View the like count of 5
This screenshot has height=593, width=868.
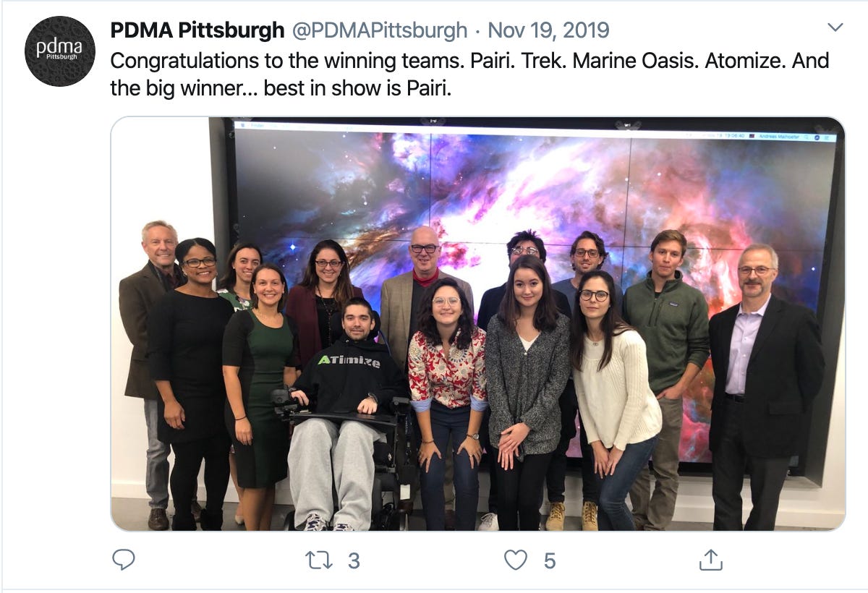549,560
